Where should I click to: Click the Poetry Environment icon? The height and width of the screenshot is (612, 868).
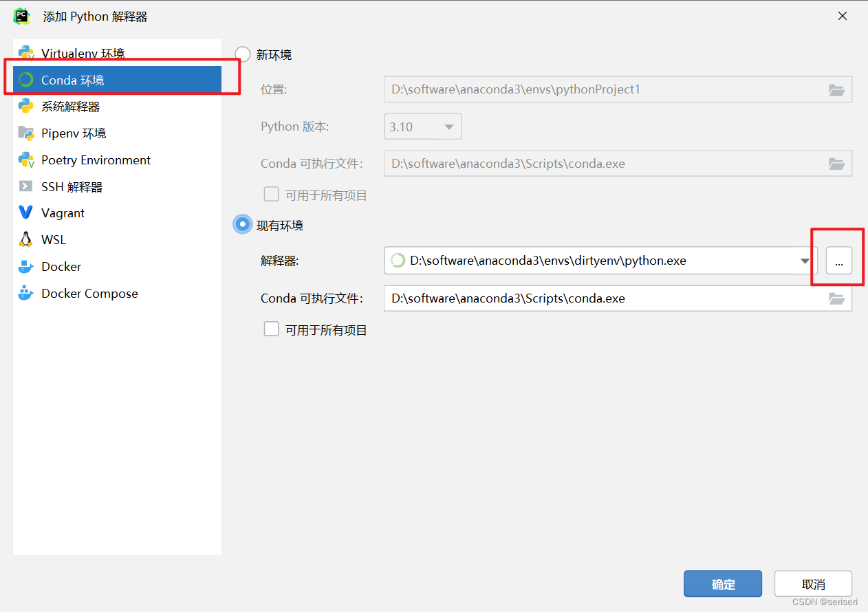(x=26, y=160)
